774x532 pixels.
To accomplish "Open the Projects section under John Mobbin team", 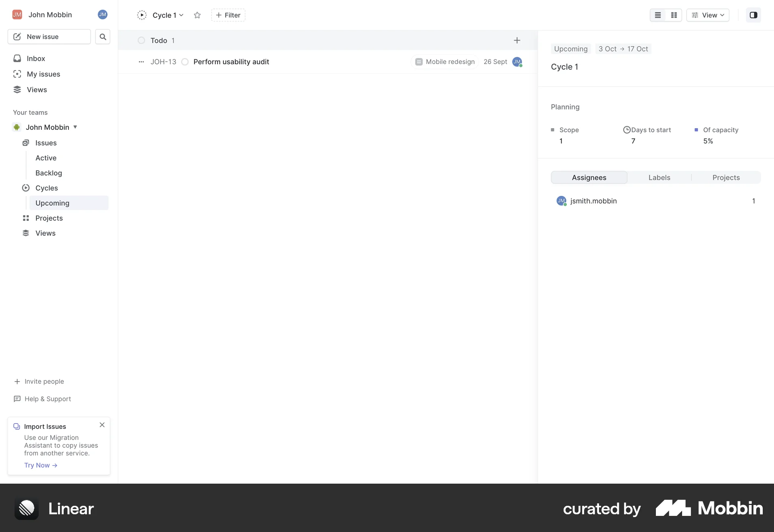I will pyautogui.click(x=49, y=218).
